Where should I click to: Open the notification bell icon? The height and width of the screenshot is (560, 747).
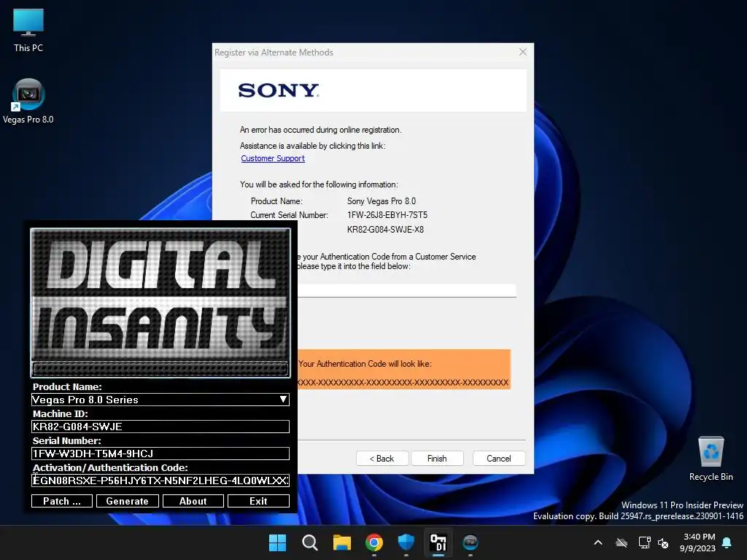click(x=727, y=542)
